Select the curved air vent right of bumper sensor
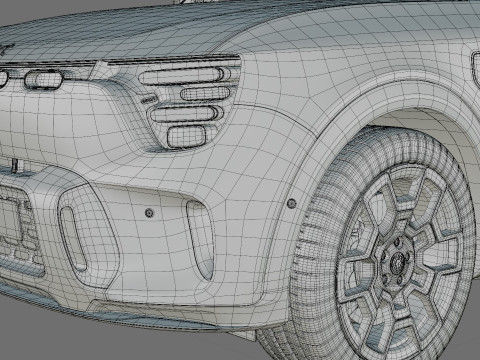The height and width of the screenshot is (360, 480). [x=200, y=240]
